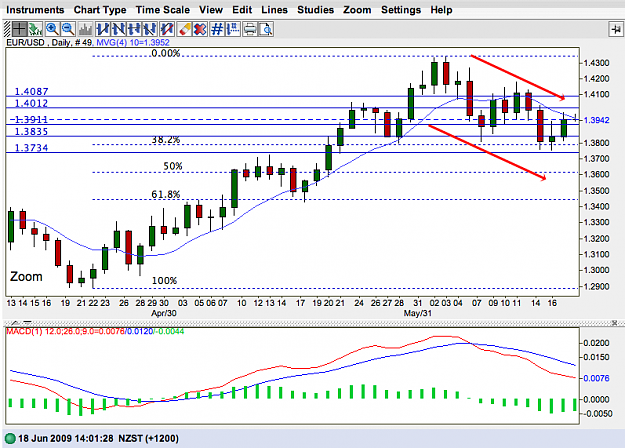
Task: Click the 1.3600 price axis label
Action: pyautogui.click(x=596, y=175)
